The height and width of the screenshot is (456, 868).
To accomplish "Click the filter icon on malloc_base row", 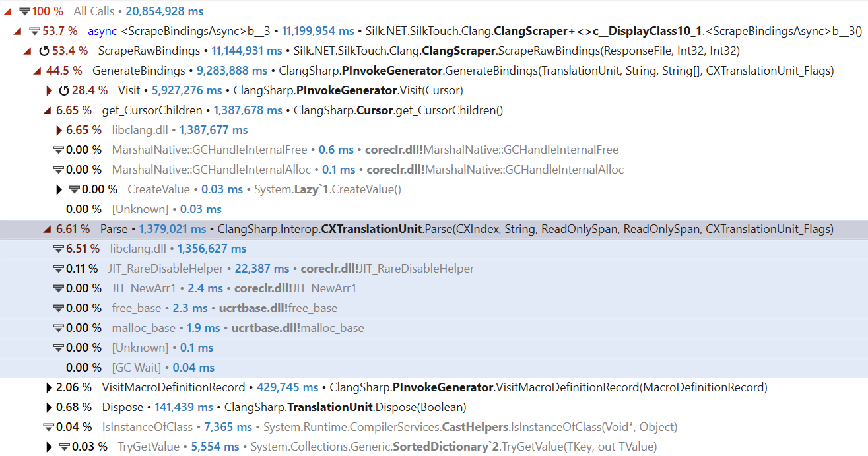I will pos(58,328).
